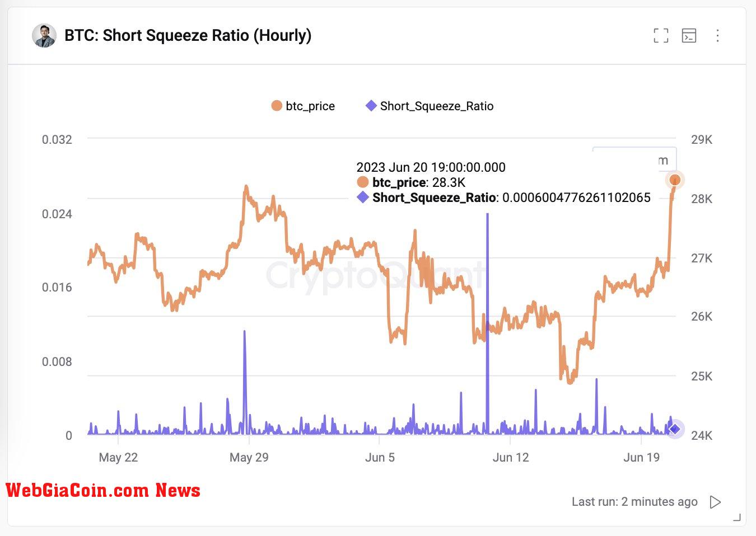This screenshot has height=536, width=756.
Task: Click the partially hidden zoom reset box
Action: (634, 159)
